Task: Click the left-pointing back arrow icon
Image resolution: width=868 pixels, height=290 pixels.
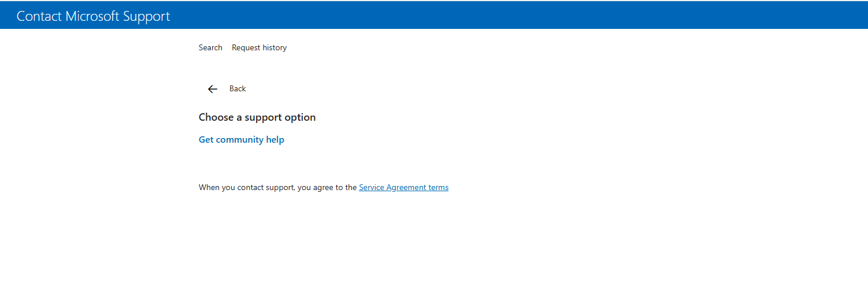Action: (213, 89)
